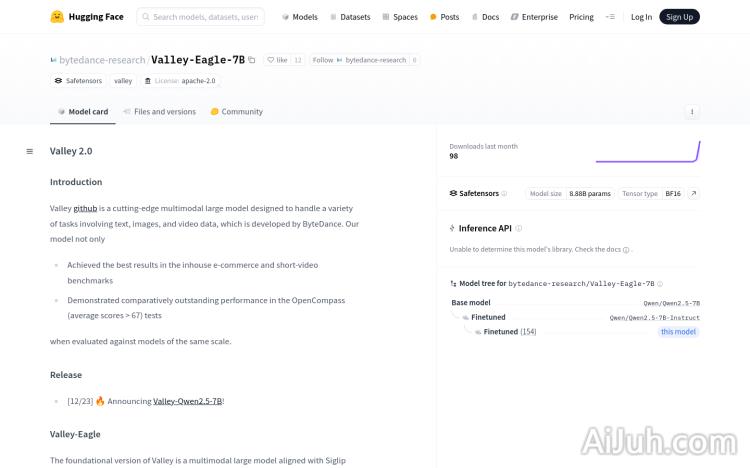Screen dimensions: 750x468
Task: Expand safetensors details arrow icon
Action: click(x=694, y=193)
